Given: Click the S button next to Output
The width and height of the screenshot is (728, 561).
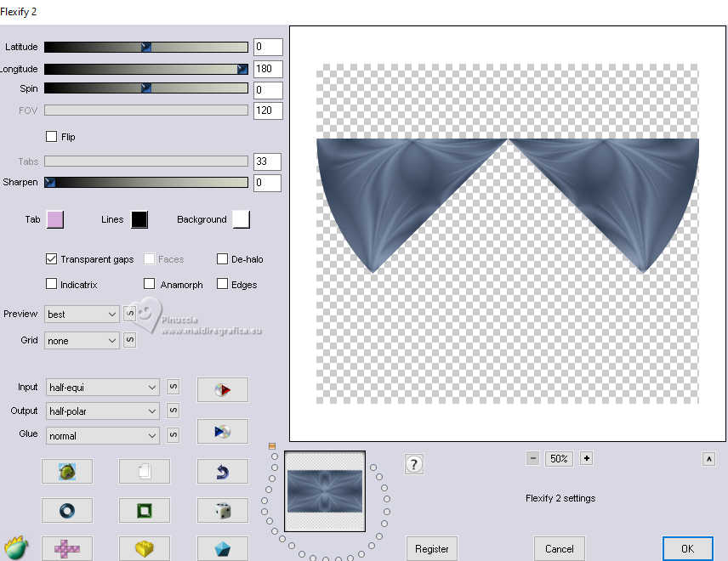Looking at the screenshot, I should [173, 411].
